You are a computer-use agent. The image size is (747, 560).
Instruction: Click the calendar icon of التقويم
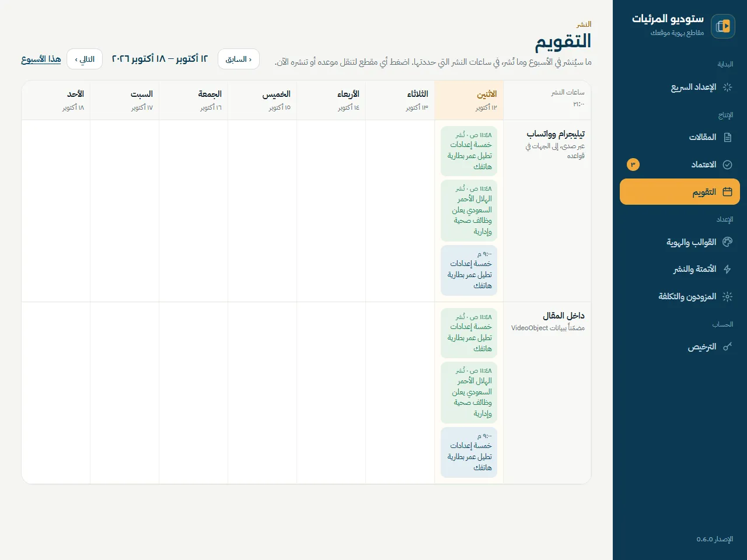click(x=727, y=192)
